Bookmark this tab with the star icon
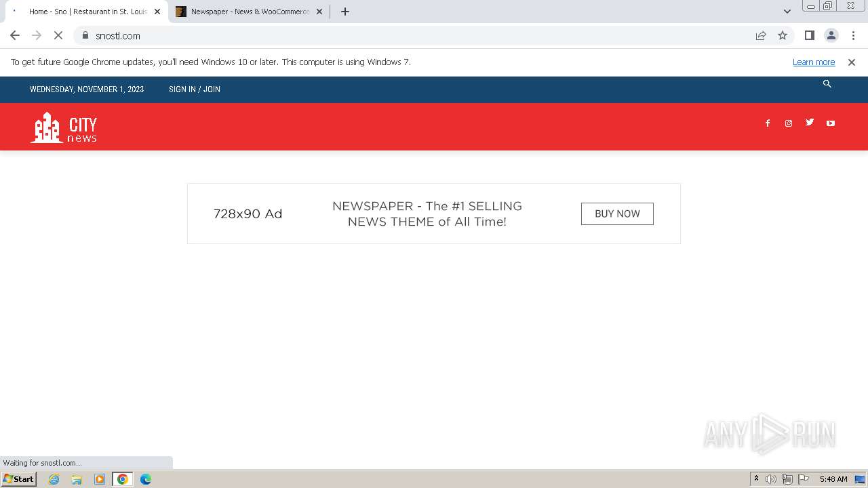 [x=783, y=35]
